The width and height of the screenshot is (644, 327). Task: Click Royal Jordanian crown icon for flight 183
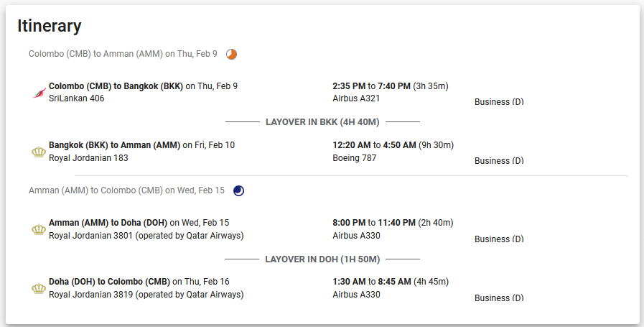(39, 152)
